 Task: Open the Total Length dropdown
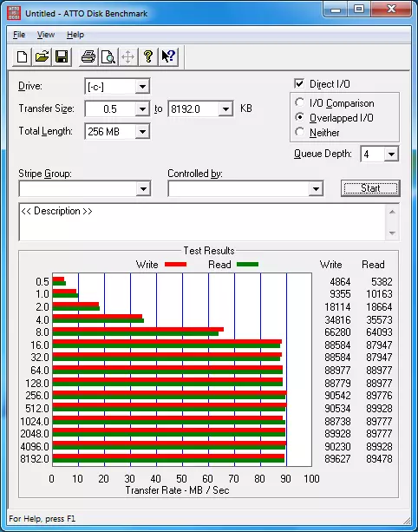coord(142,132)
